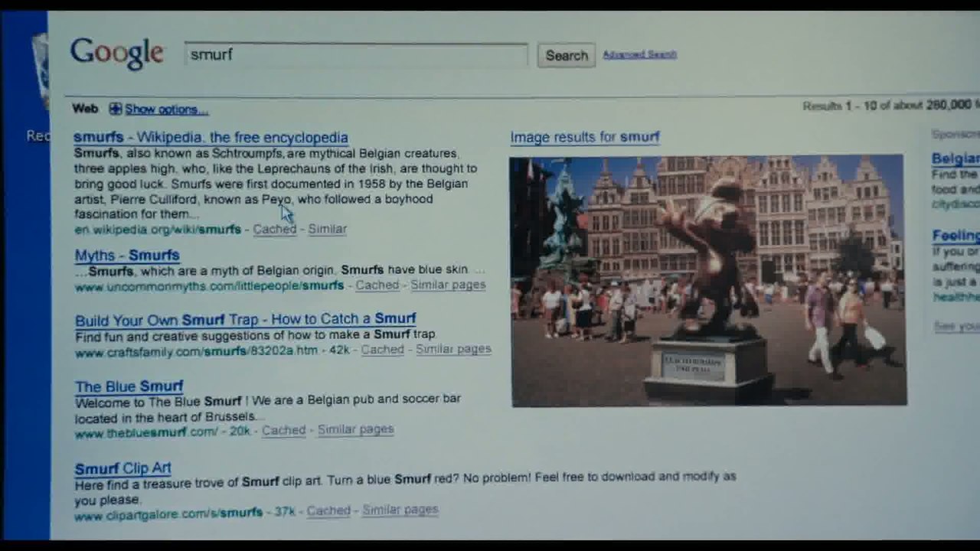
Task: Open the Myths - Smurfs result
Action: tap(127, 256)
